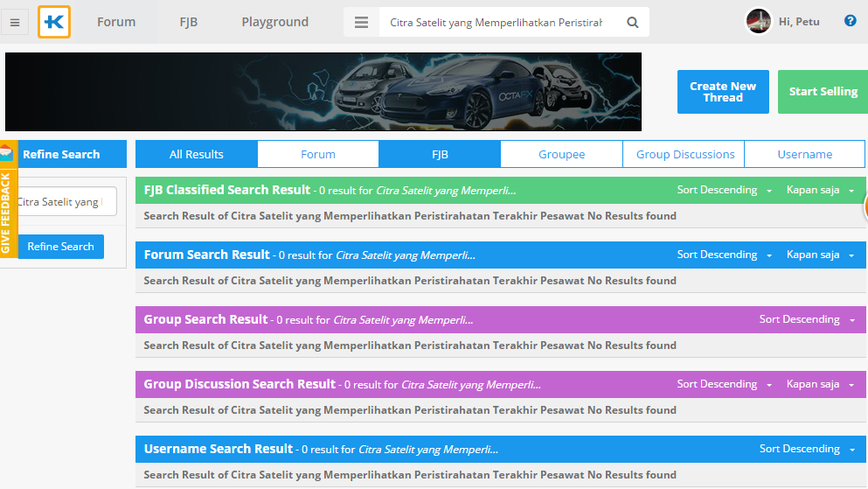868x489 pixels.
Task: Click the OctaFX cars banner
Action: pos(323,92)
